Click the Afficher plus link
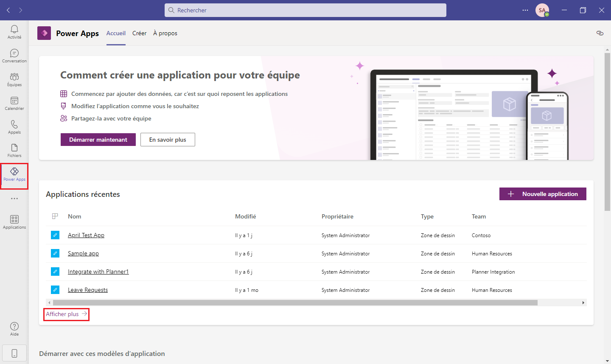This screenshot has width=611, height=364. (x=66, y=314)
